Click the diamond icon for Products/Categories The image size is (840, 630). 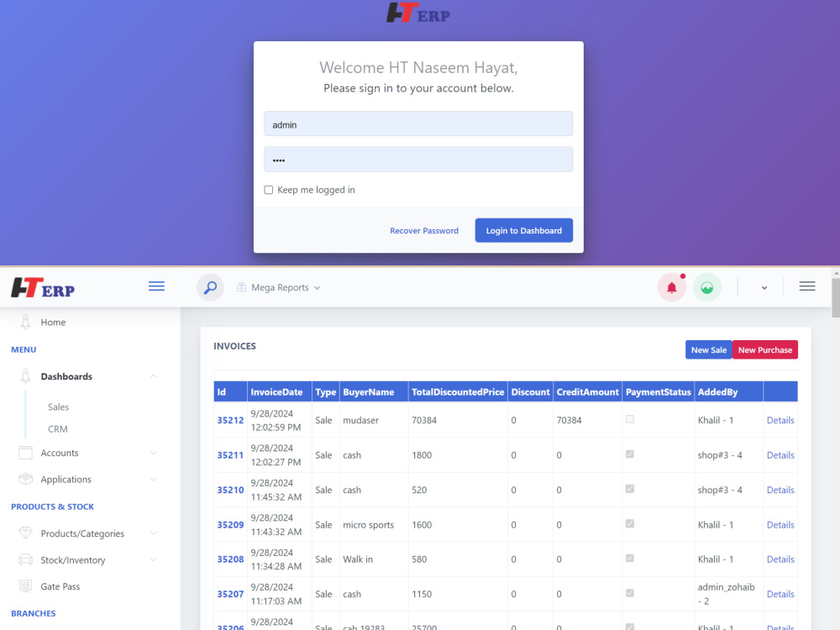[x=25, y=533]
